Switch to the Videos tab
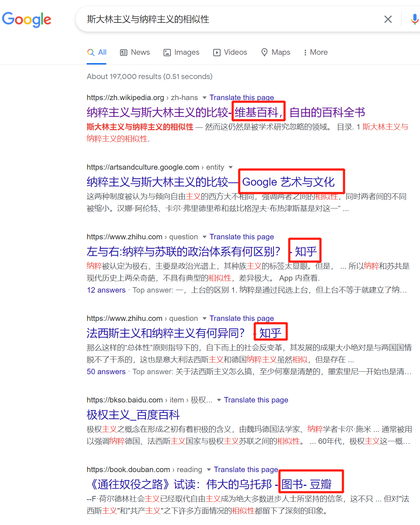This screenshot has height=525, width=420. [230, 52]
